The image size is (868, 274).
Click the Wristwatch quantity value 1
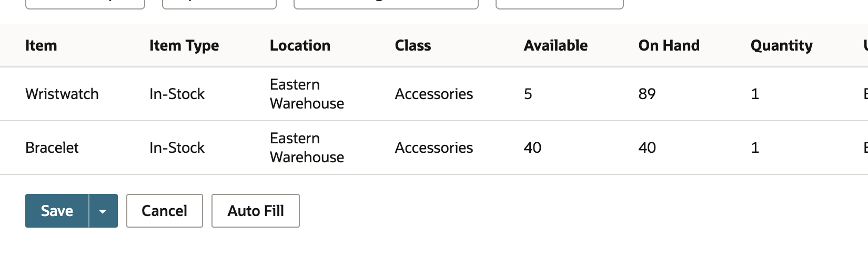(x=755, y=94)
